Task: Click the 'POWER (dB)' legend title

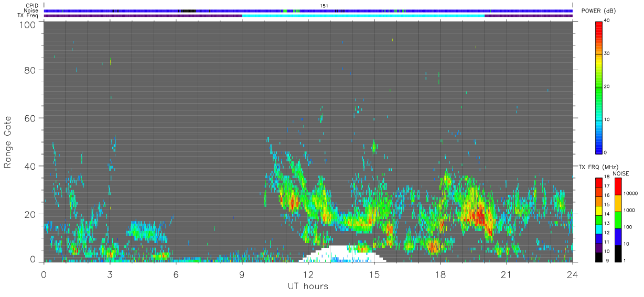Action: [x=599, y=11]
